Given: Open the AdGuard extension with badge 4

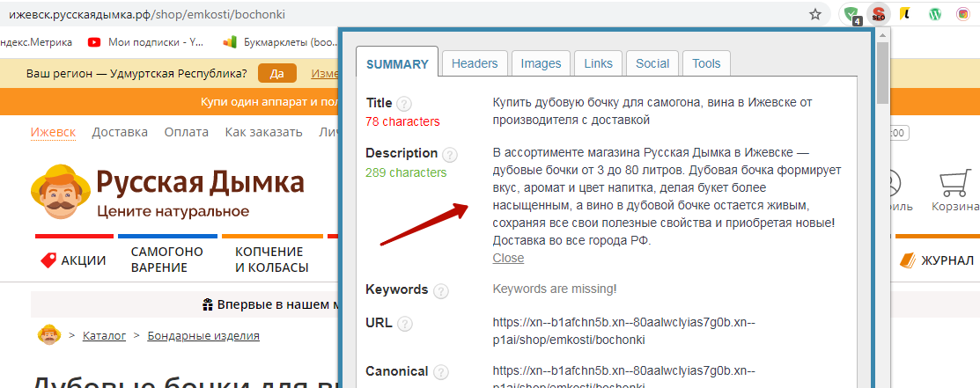Looking at the screenshot, I should [x=851, y=14].
